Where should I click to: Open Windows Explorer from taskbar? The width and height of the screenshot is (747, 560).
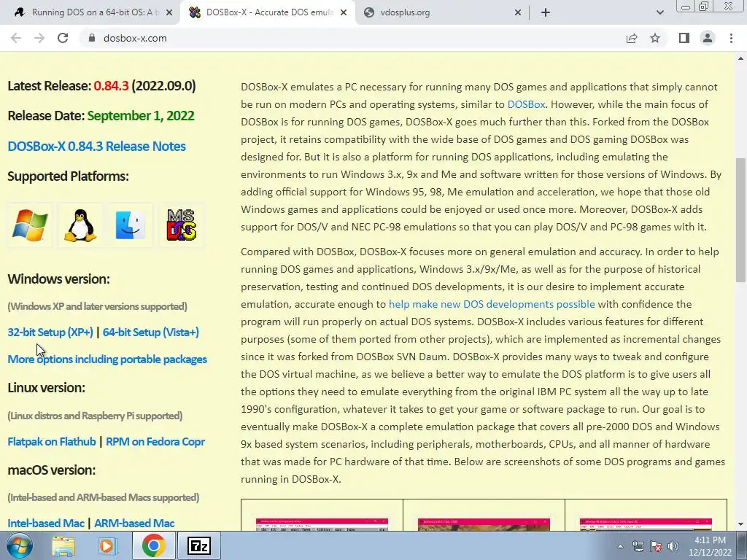click(63, 545)
